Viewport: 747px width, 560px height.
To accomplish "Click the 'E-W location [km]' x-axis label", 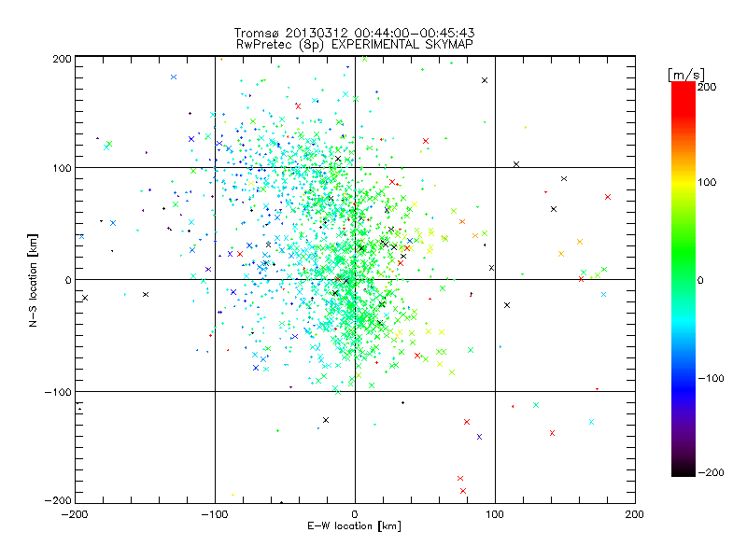I will point(354,525).
